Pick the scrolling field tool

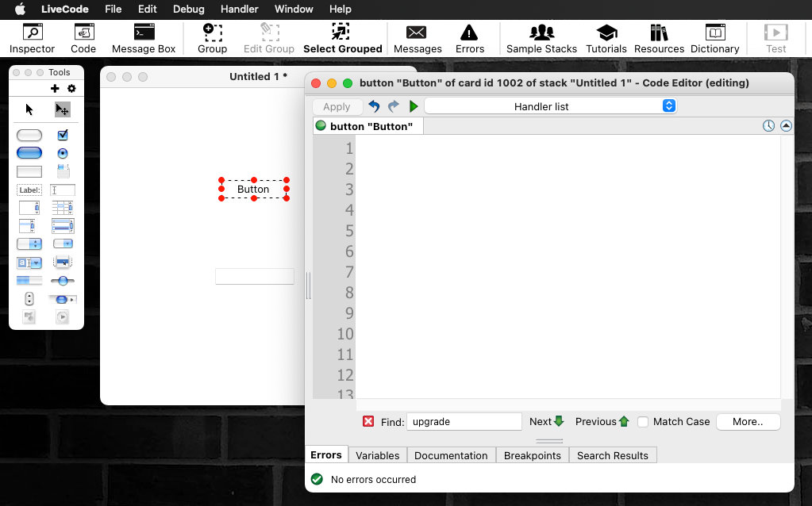coord(29,208)
